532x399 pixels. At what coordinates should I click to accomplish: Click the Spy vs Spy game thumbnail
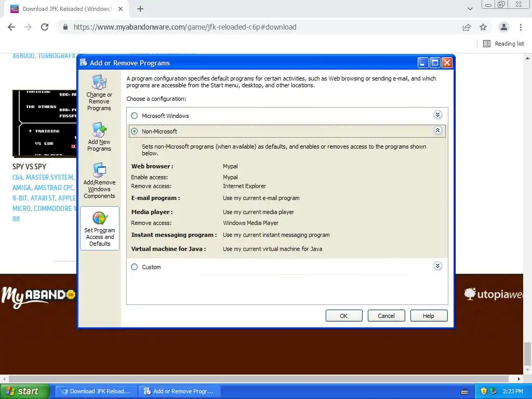45,124
